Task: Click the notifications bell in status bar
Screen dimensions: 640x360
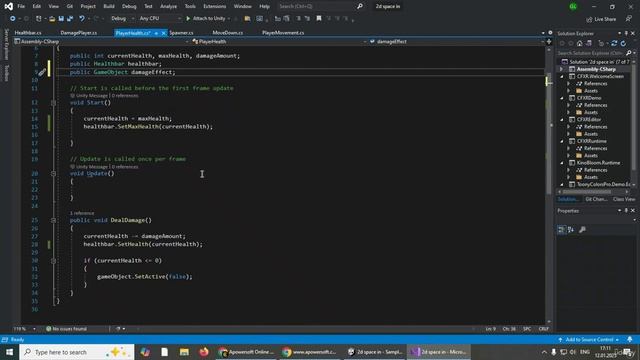Action: pyautogui.click(x=630, y=340)
